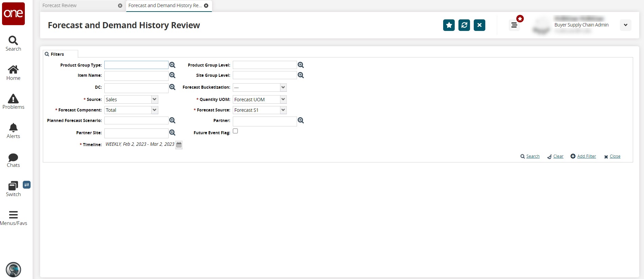Viewport: 644px width, 279px height.
Task: Open Item Name lookup
Action: tap(172, 75)
